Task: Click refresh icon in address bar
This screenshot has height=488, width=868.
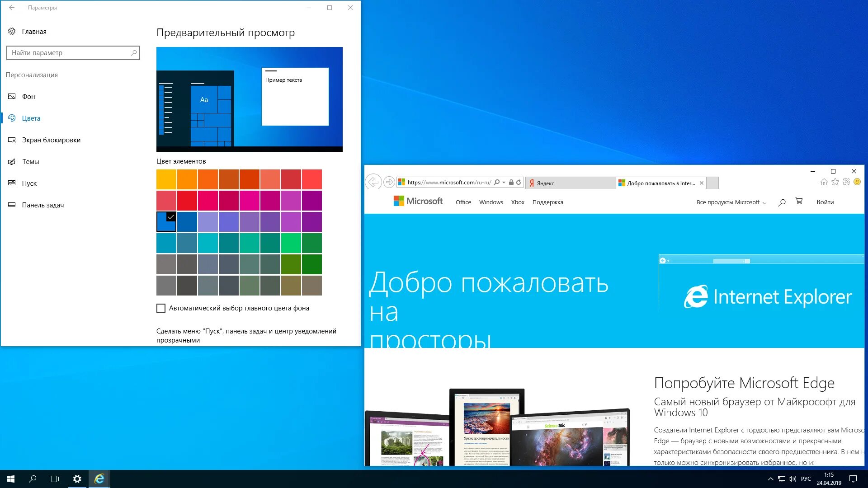Action: pyautogui.click(x=519, y=183)
